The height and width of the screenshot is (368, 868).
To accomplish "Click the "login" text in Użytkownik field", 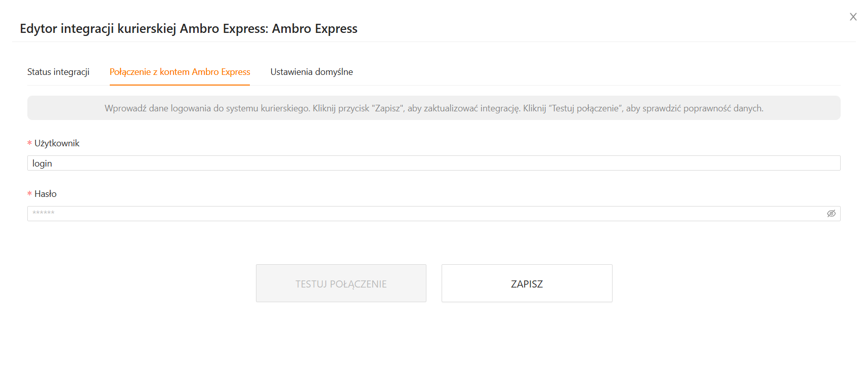I will (x=42, y=163).
